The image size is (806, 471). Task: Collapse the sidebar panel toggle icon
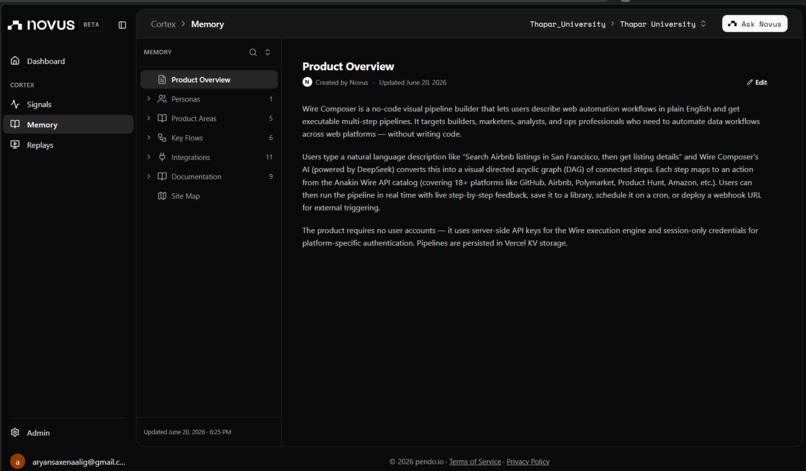122,25
